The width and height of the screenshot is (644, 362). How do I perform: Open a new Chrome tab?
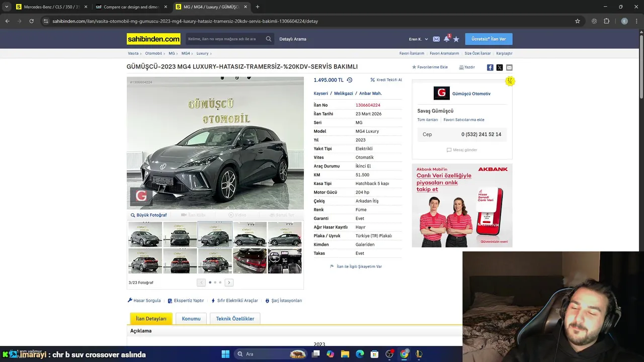pos(258,7)
